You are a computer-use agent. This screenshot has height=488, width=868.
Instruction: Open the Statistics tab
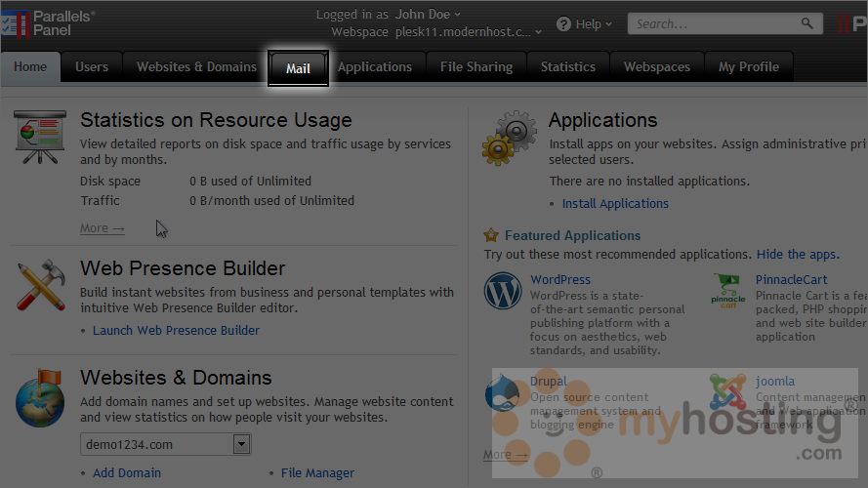(568, 67)
